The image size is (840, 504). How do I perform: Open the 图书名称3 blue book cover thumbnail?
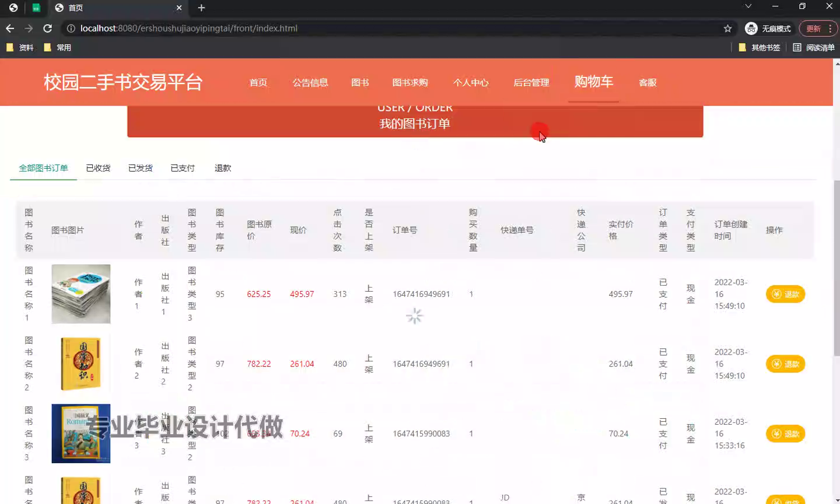(x=81, y=433)
